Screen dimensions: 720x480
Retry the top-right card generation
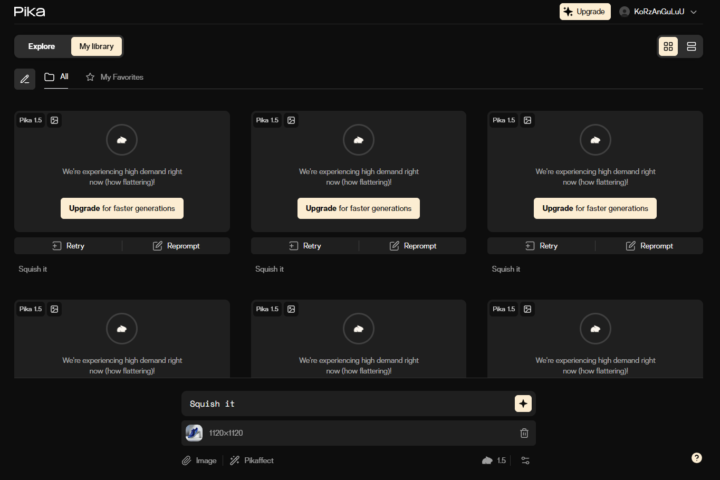tap(541, 246)
